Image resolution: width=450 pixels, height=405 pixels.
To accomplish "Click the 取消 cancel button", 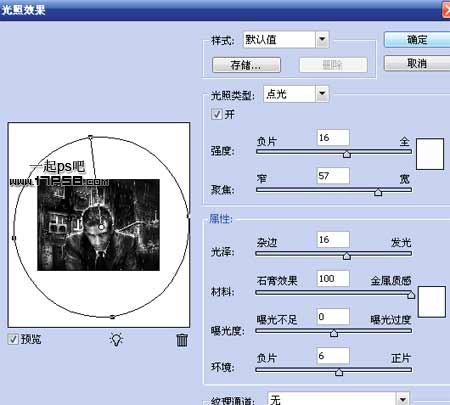I will pos(417,63).
